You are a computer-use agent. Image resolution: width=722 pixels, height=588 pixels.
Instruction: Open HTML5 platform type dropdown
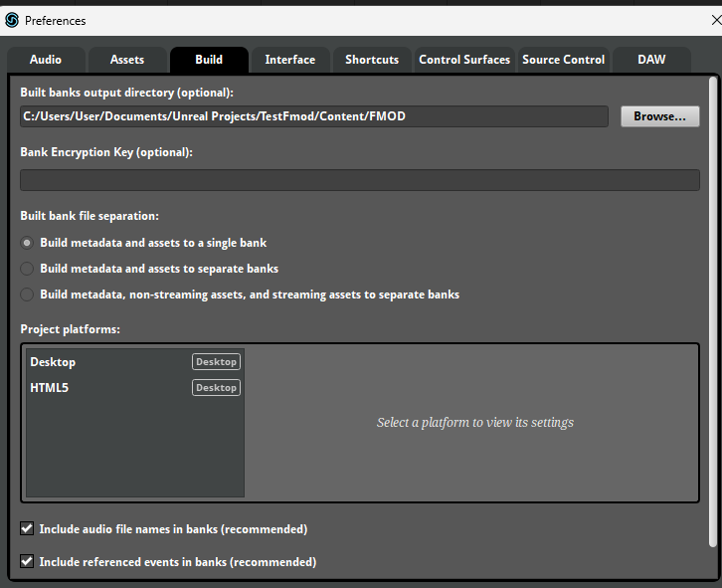217,388
